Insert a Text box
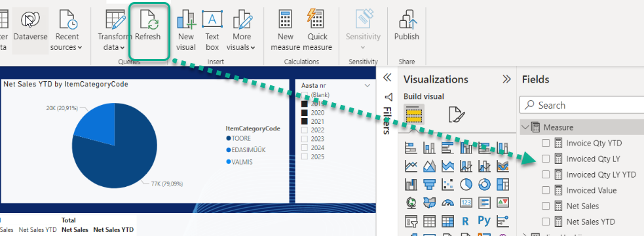The image size is (644, 236). coord(212,30)
